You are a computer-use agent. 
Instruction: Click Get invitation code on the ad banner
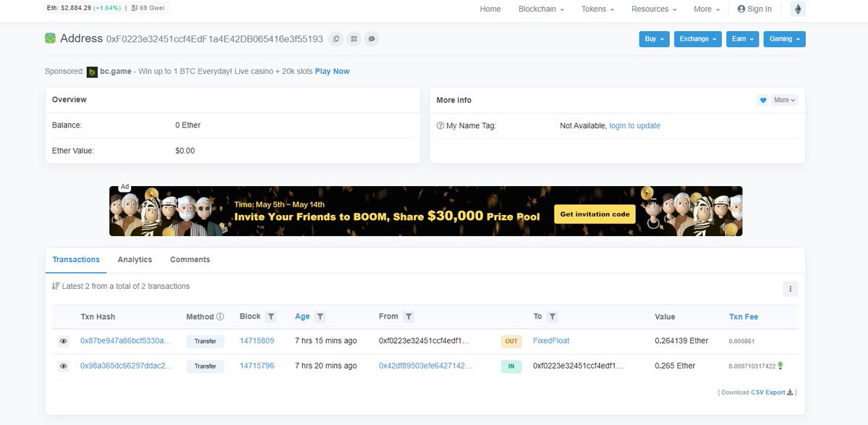click(596, 214)
